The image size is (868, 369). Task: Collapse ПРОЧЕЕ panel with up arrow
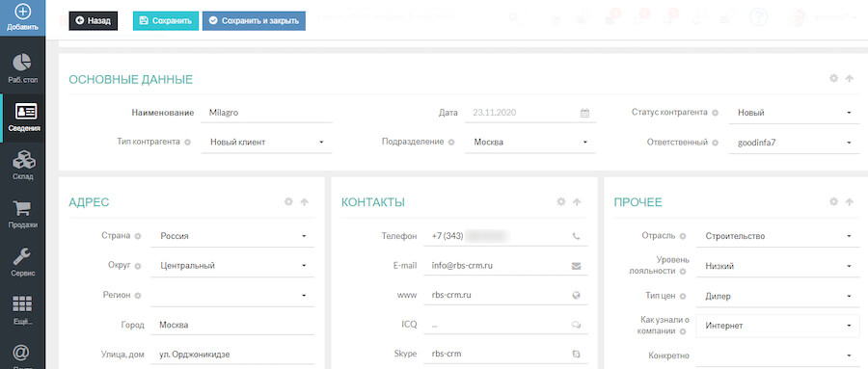click(x=849, y=202)
